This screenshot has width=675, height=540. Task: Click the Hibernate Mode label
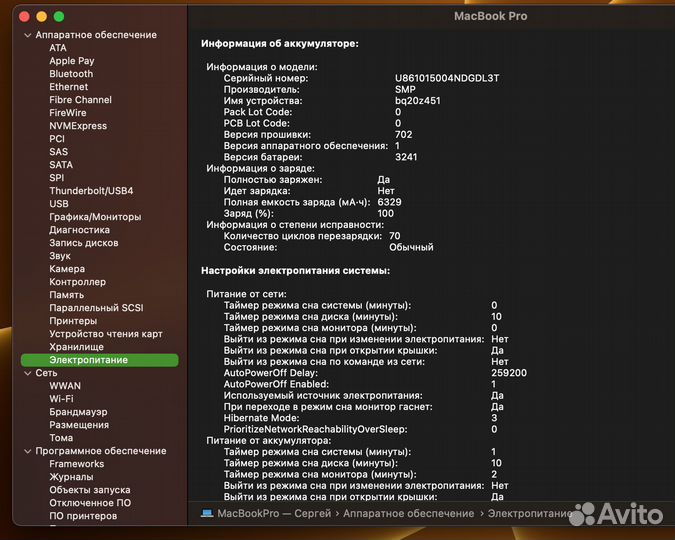coord(261,418)
